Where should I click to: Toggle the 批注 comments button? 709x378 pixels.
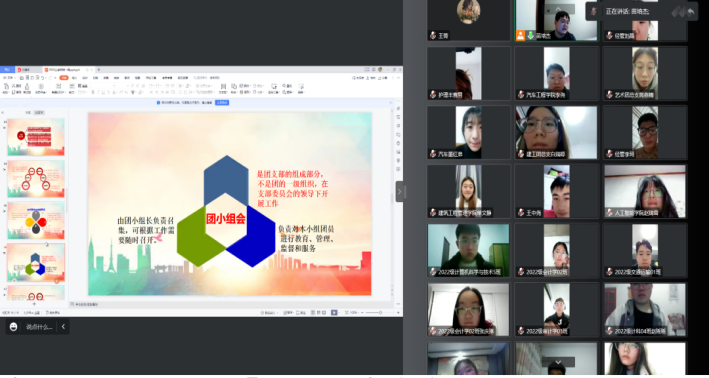tap(301, 312)
